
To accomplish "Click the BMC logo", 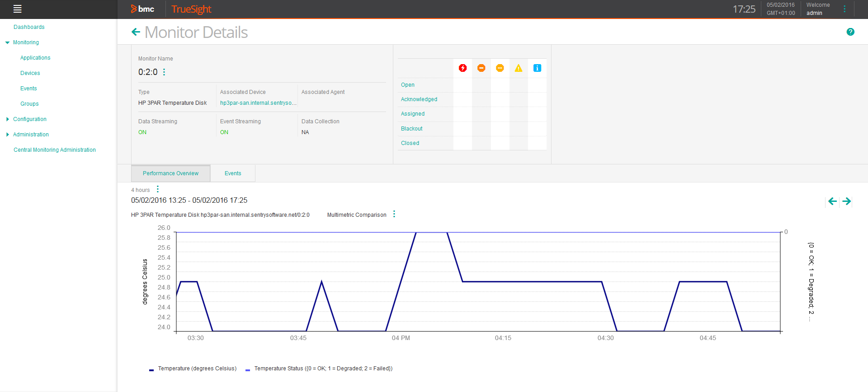I will tap(142, 9).
